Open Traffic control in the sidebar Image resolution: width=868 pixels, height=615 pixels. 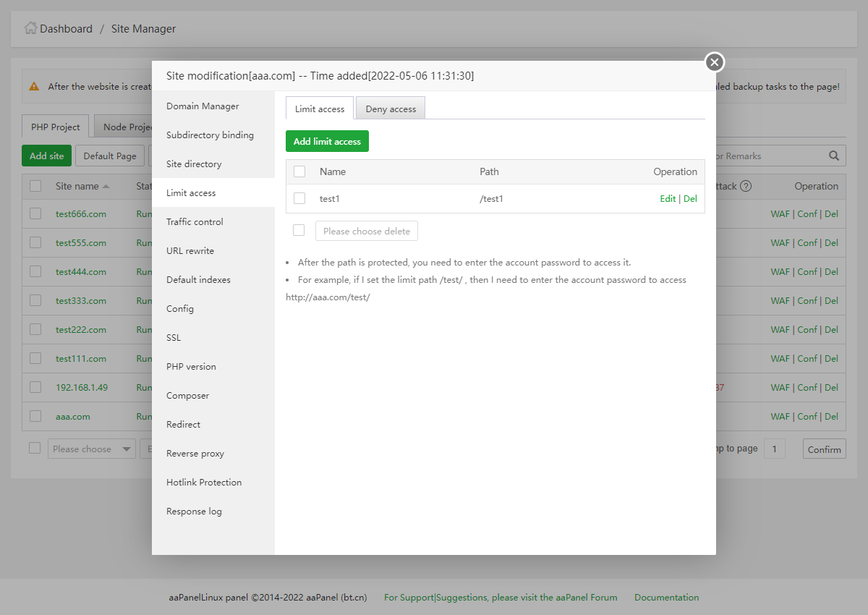tap(195, 222)
